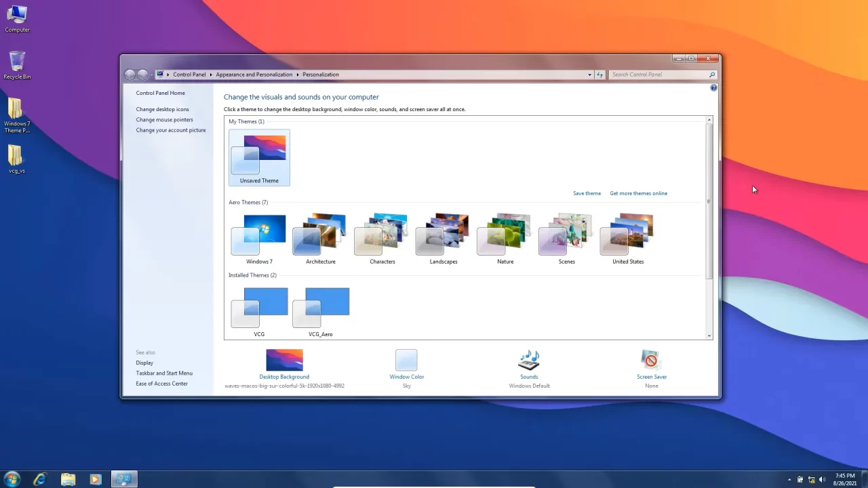
Task: Launch Internet Explorer from taskbar
Action: coord(40,479)
